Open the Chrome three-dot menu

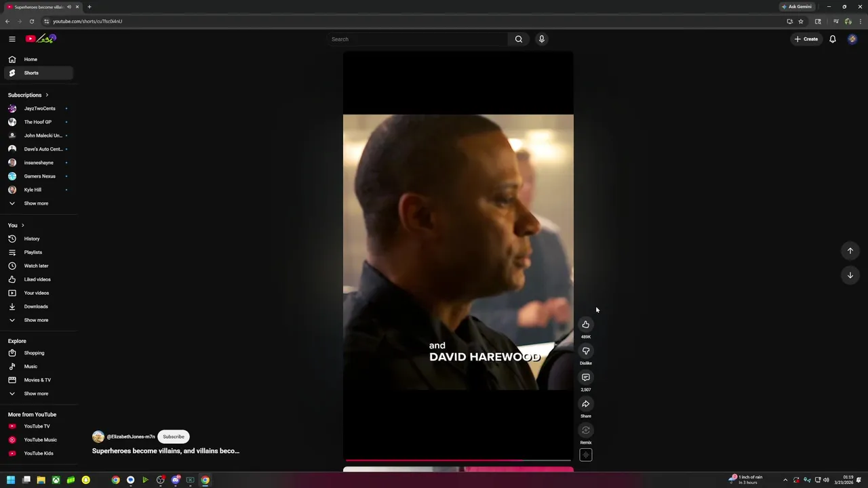(860, 21)
